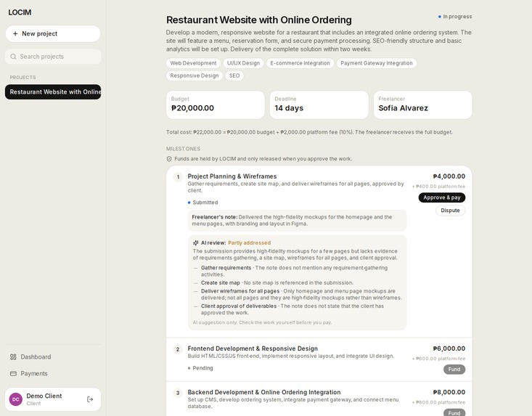Click the Freelancer Sofia Alvarez card

point(422,105)
